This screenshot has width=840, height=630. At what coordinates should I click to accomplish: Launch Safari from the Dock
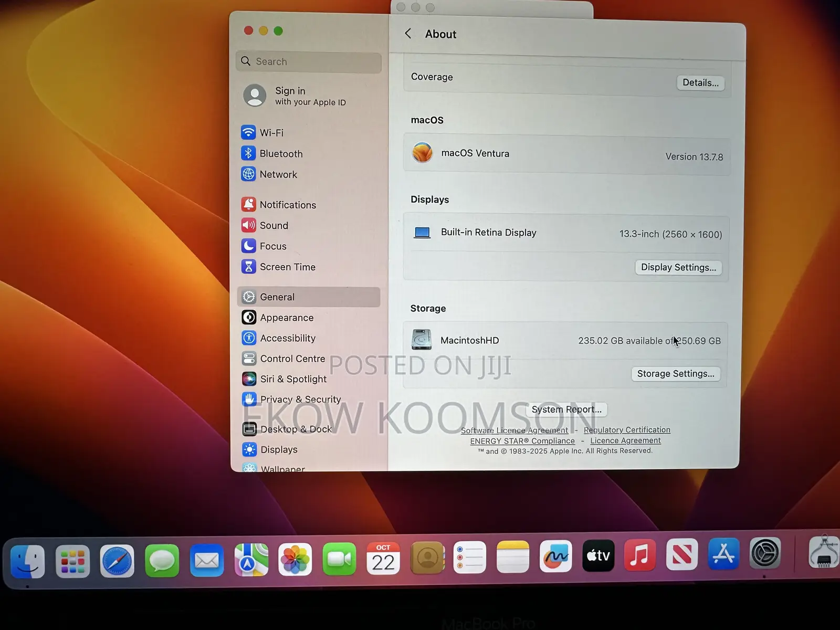click(x=117, y=561)
